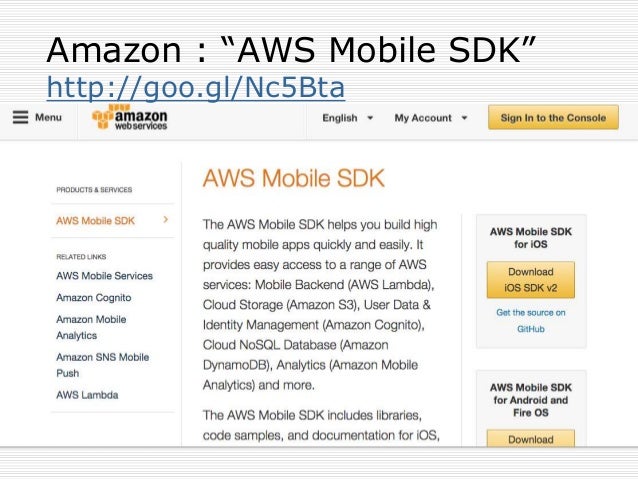This screenshot has width=638, height=479.
Task: Click the chevron beside AWS Mobile SDK
Action: (166, 220)
